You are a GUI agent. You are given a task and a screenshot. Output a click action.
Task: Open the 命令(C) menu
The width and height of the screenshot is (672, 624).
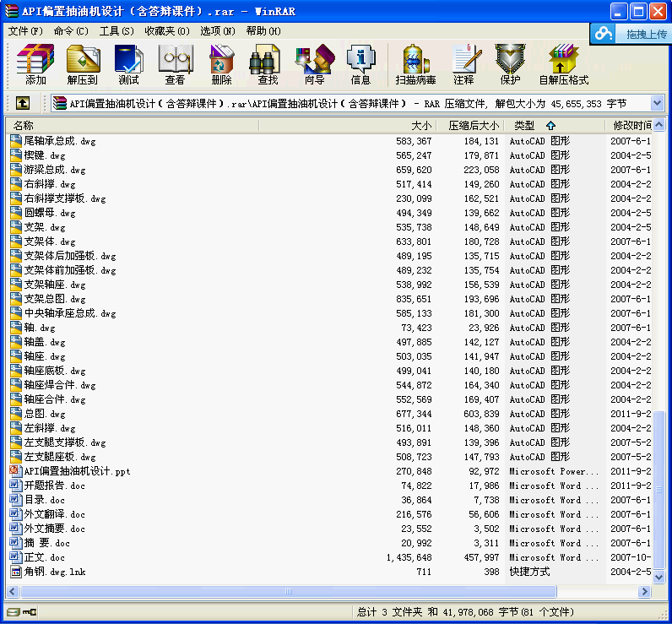click(71, 31)
